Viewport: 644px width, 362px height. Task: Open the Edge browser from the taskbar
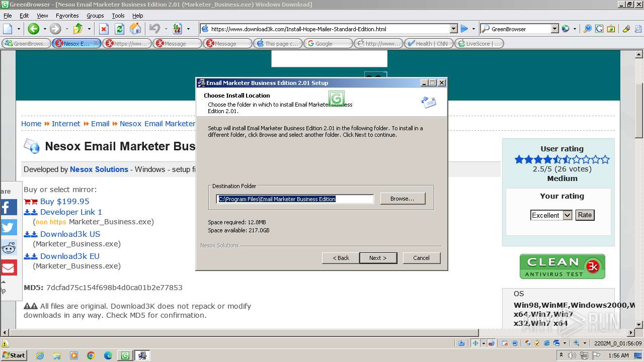(108, 355)
